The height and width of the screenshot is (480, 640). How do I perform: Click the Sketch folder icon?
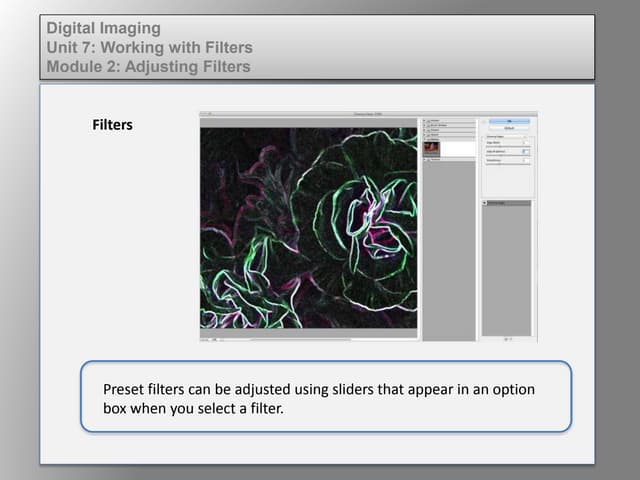pyautogui.click(x=429, y=133)
